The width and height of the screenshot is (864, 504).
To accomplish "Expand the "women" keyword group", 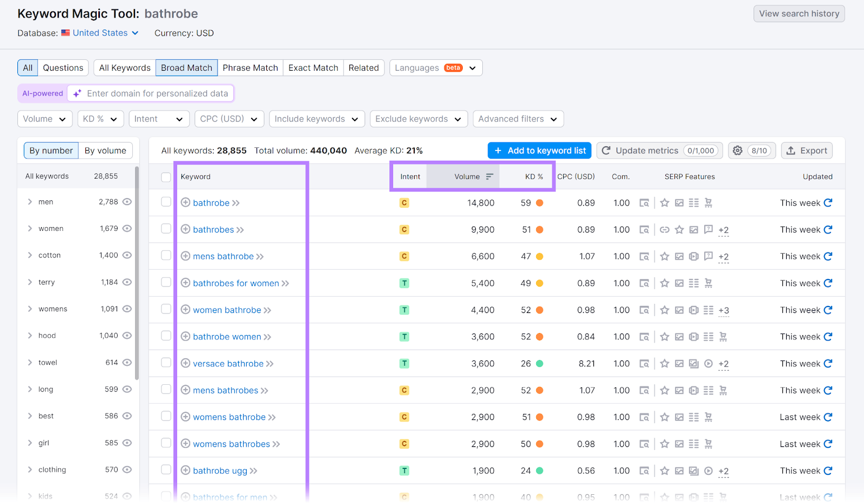I will coord(30,228).
